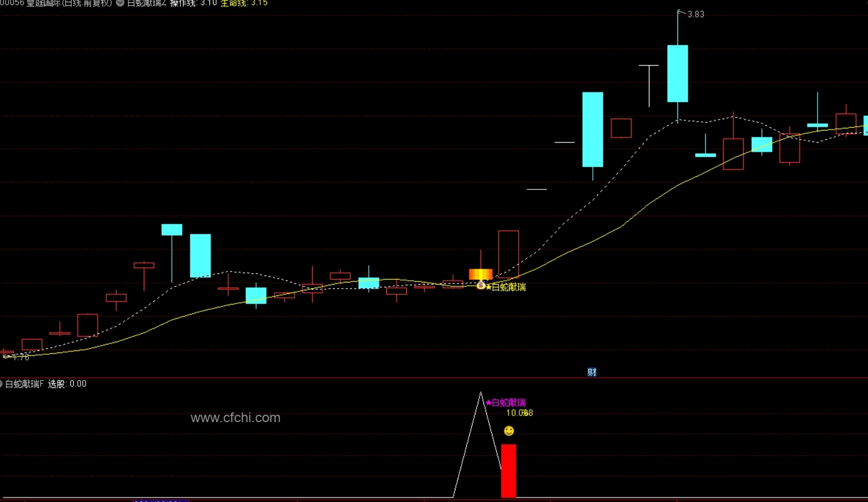The height and width of the screenshot is (502, 868).
Task: Click the 1.78 low price label
Action: (x=21, y=357)
